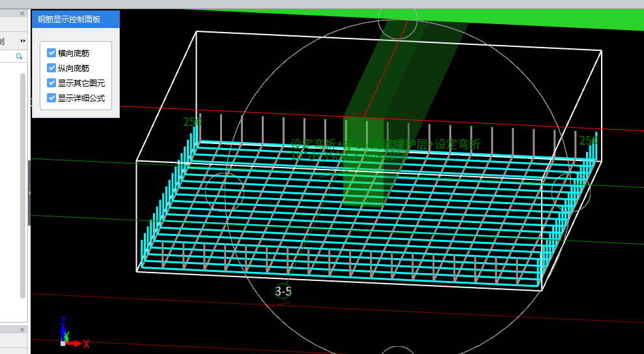Close the upper left side panel
Viewport: 644px width, 354px height.
[22, 14]
